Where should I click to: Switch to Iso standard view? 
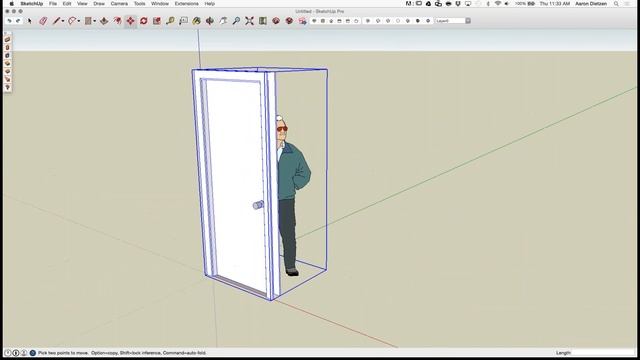(x=314, y=21)
